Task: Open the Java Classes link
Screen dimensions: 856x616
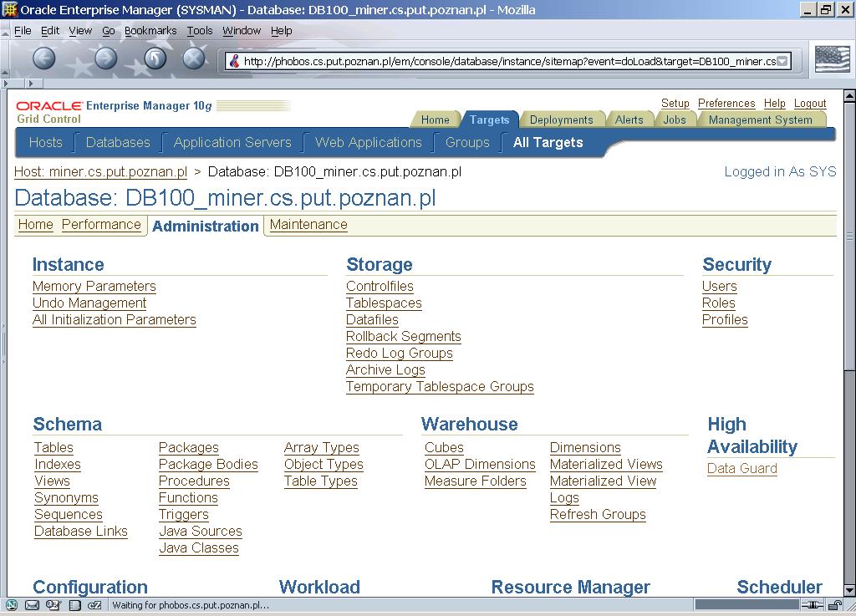Action: click(x=199, y=547)
